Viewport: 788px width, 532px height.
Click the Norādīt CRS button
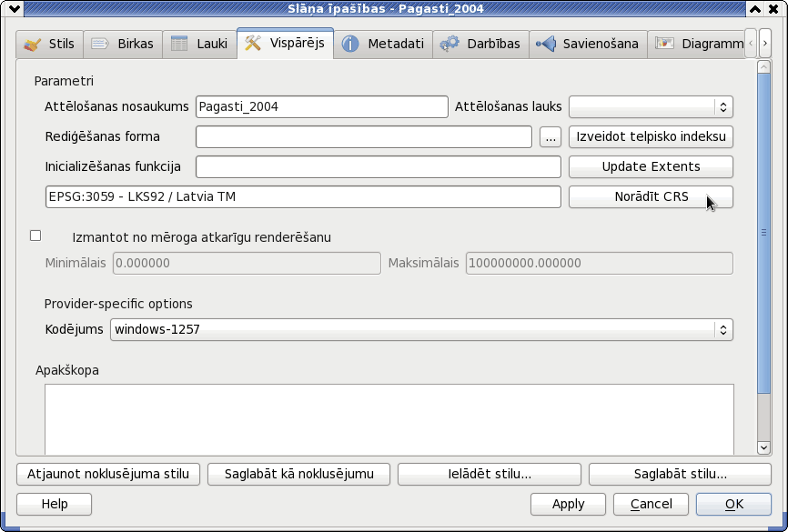coord(651,197)
